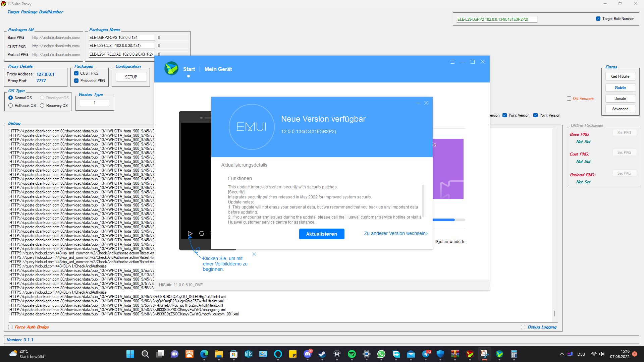Click the refresh icon under phone preview

pos(202,234)
